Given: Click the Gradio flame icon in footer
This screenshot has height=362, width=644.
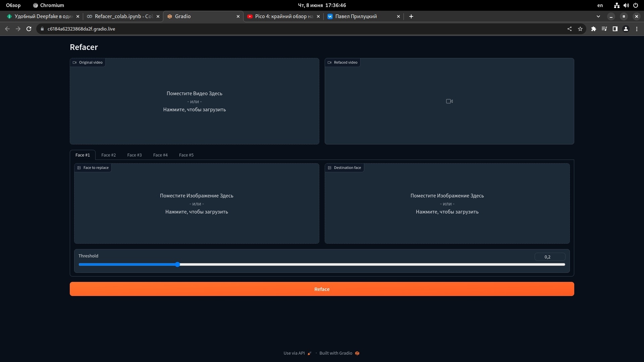Looking at the screenshot, I should [357, 353].
